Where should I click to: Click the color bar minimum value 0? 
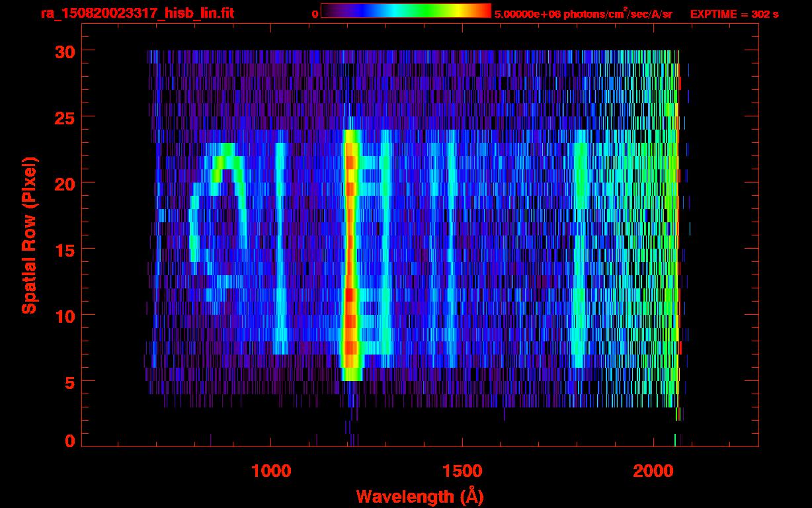315,14
